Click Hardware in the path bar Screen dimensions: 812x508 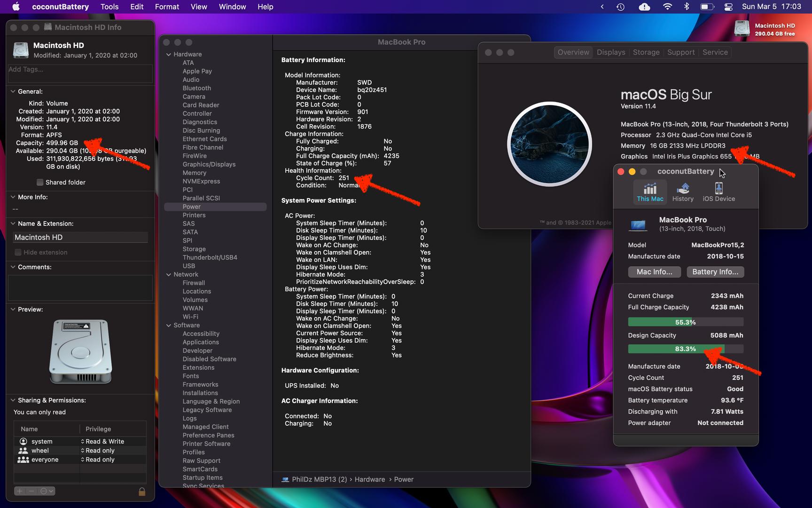click(369, 479)
